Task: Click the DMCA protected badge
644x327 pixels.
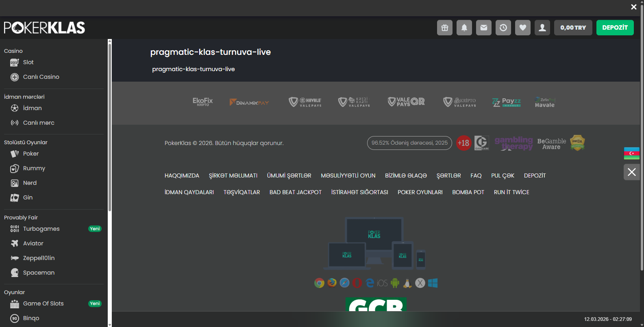Action: [577, 143]
